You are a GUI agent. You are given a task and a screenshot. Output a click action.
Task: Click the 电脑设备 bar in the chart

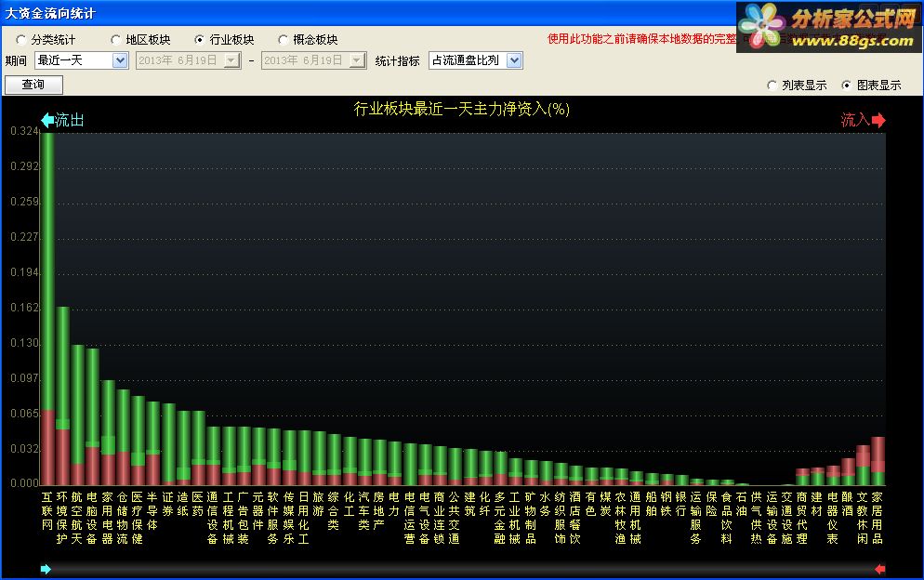tap(93, 416)
